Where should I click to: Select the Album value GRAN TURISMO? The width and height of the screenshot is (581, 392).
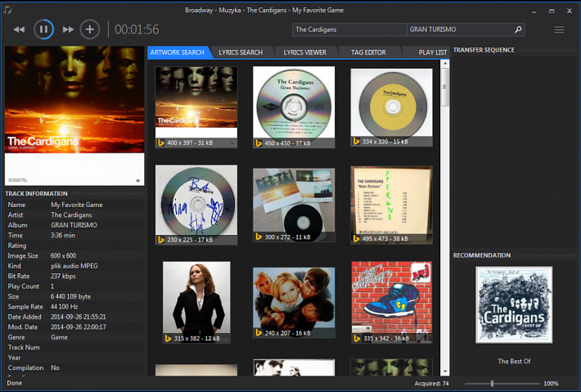click(x=74, y=225)
